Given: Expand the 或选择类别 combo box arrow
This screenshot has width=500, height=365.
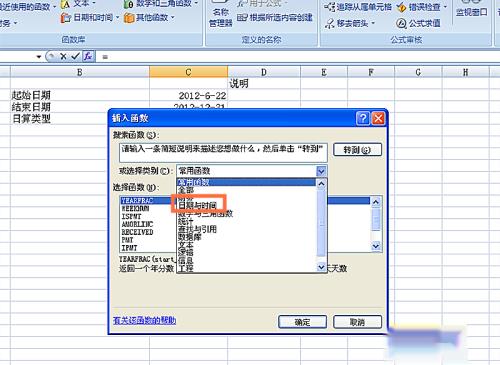Looking at the screenshot, I should [321, 171].
